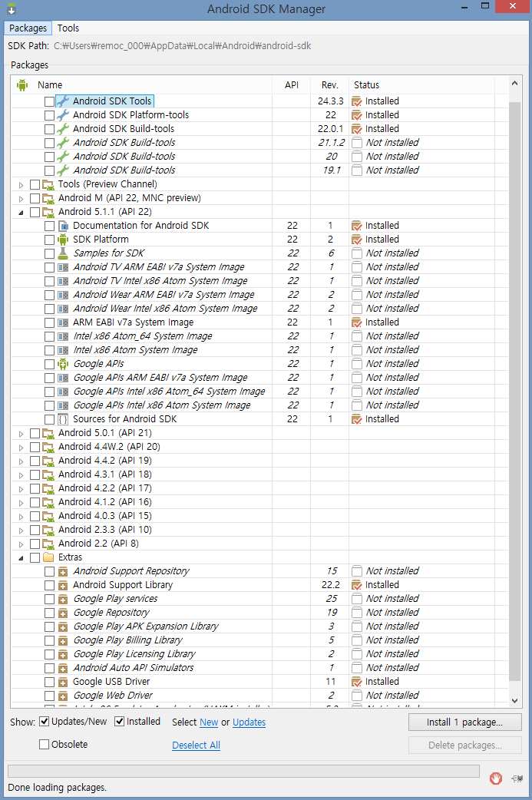Expand the Android 4.4W.2 (API 20) node

coord(21,448)
